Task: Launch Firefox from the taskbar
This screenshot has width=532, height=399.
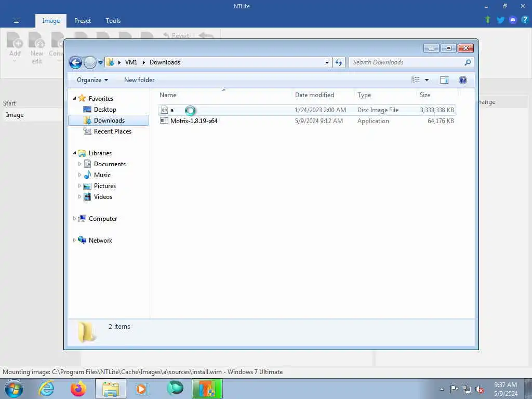Action: coord(78,389)
